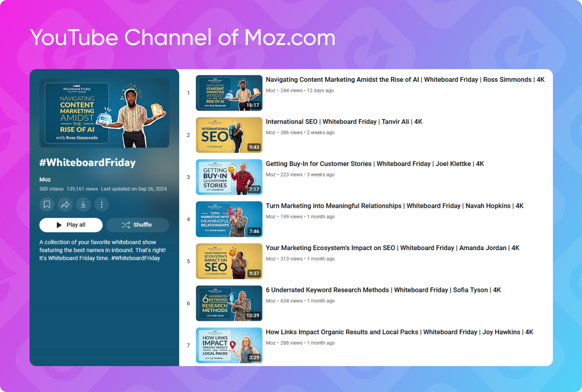Open title 'Turn Marketing into Meaningful Relationships'

coord(395,206)
